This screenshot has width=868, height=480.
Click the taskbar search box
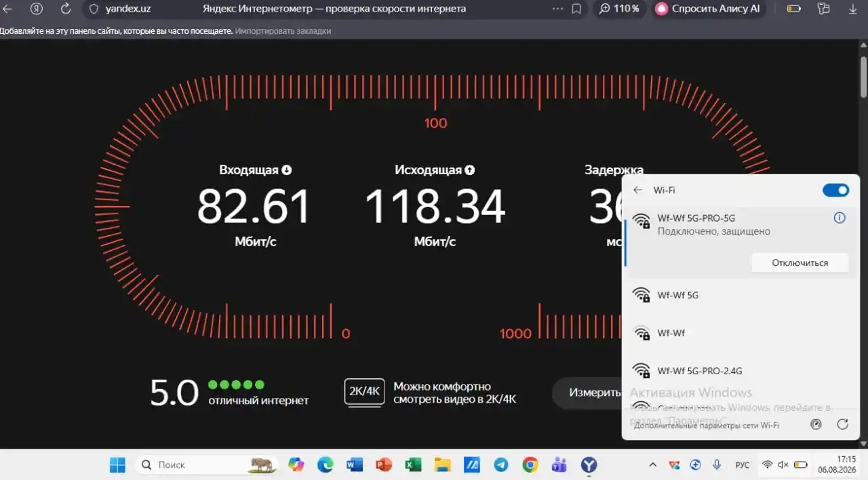click(x=207, y=464)
